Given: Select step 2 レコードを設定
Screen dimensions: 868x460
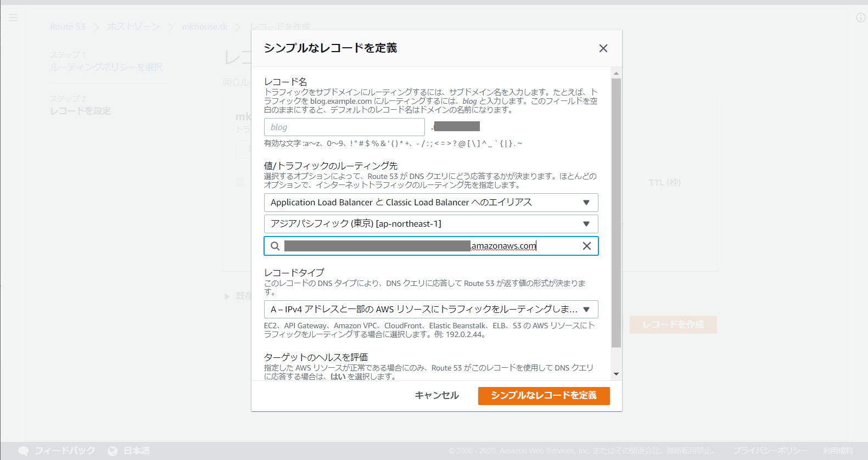Looking at the screenshot, I should click(80, 111).
